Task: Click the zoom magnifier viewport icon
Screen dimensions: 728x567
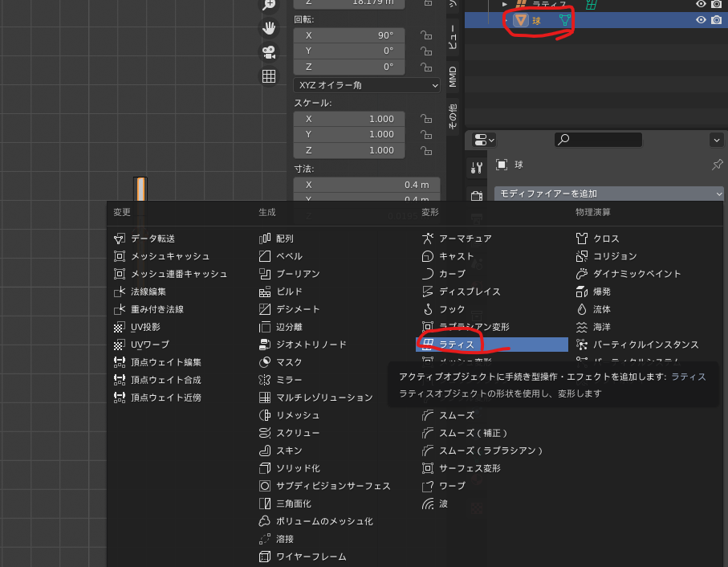Action: (x=269, y=5)
